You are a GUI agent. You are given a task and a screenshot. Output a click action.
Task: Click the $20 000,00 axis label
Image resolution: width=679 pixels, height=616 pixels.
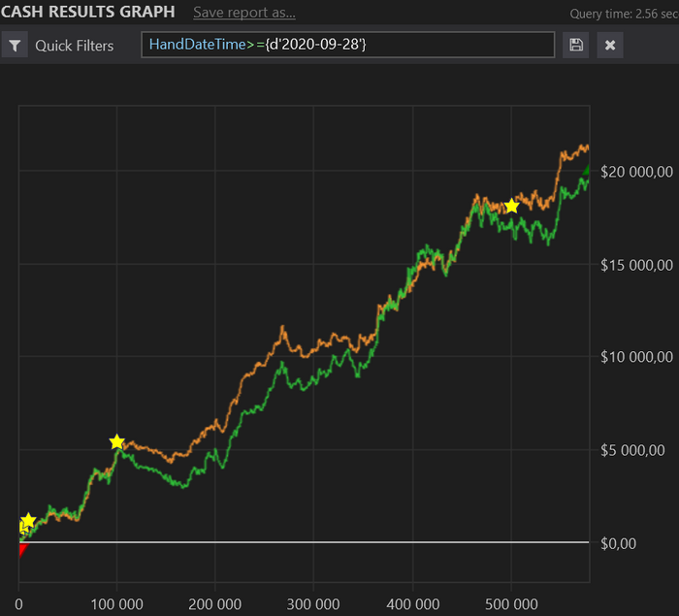[x=636, y=172]
